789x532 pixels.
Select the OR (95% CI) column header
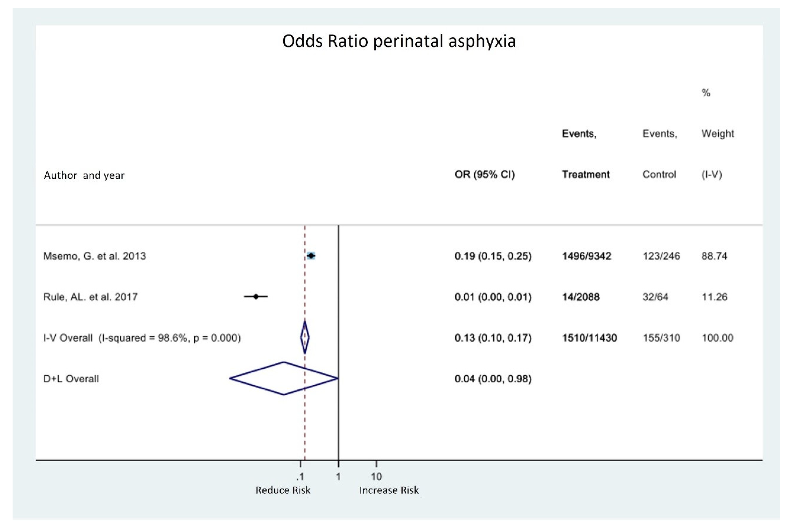coord(484,174)
